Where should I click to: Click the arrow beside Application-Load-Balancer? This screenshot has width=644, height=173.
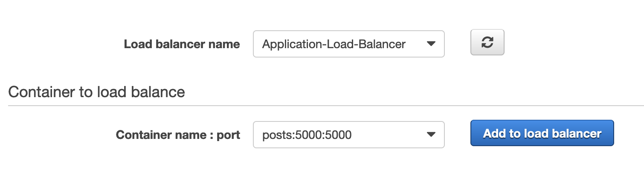(431, 43)
